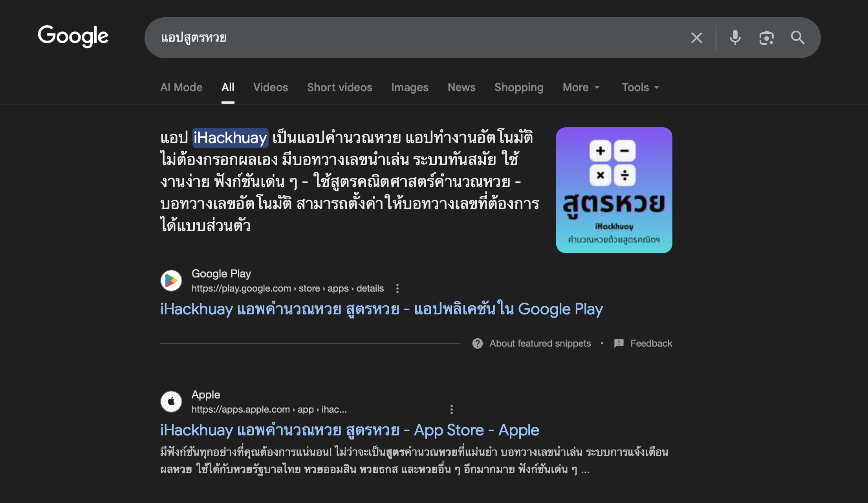This screenshot has width=868, height=503.
Task: Click the iHackhuay app thumbnail image
Action: click(614, 190)
